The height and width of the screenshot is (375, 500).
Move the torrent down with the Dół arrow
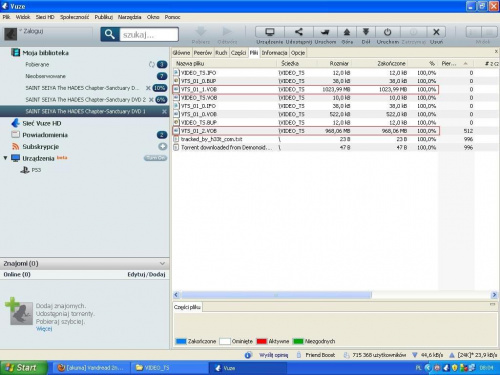366,32
